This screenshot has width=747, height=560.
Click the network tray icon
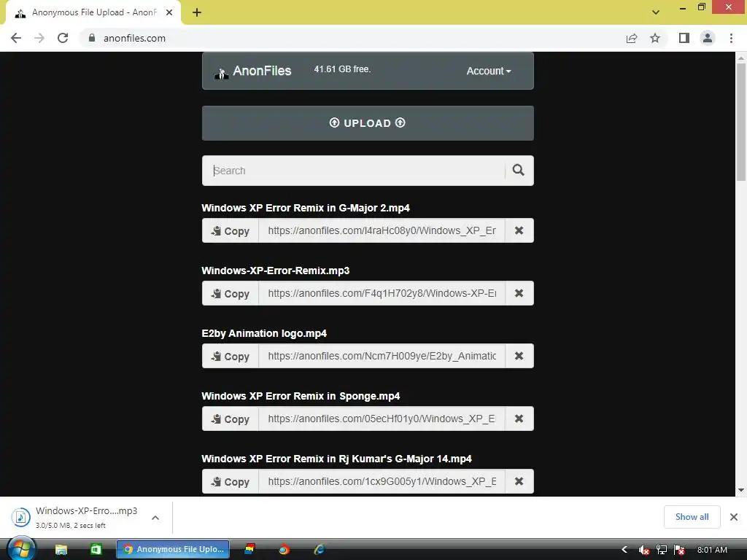(662, 550)
